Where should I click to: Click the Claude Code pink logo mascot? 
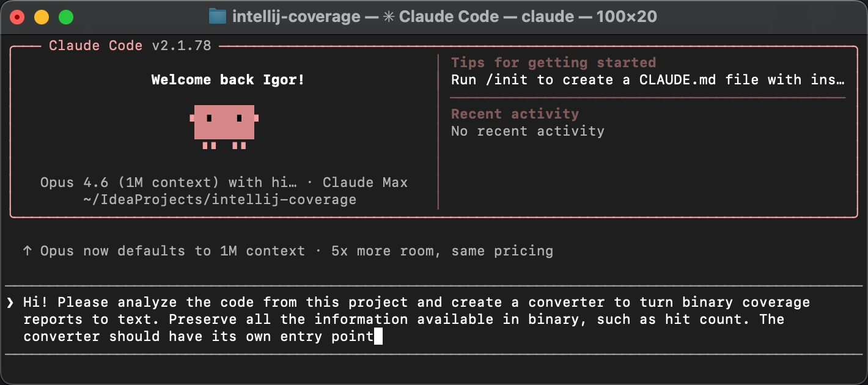224,124
